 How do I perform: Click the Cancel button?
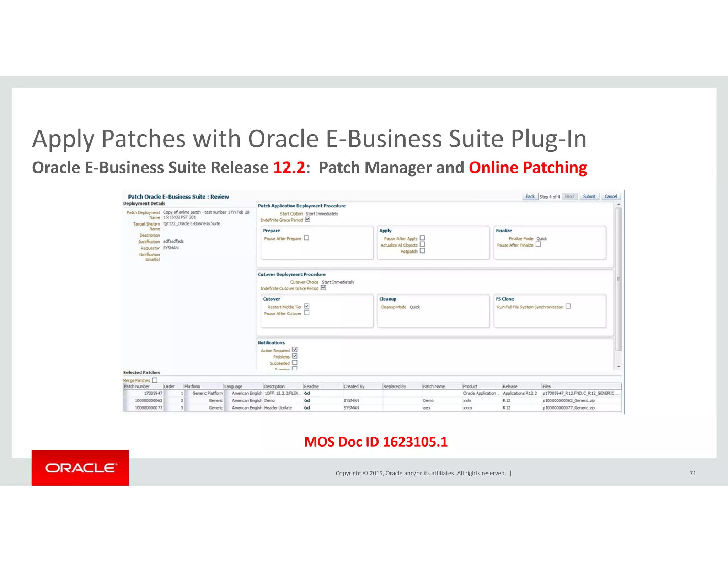(611, 196)
